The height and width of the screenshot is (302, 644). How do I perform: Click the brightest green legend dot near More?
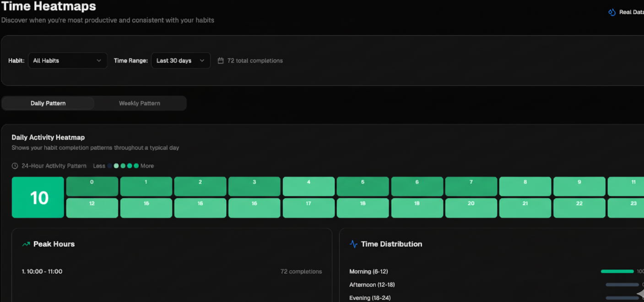[x=136, y=166]
